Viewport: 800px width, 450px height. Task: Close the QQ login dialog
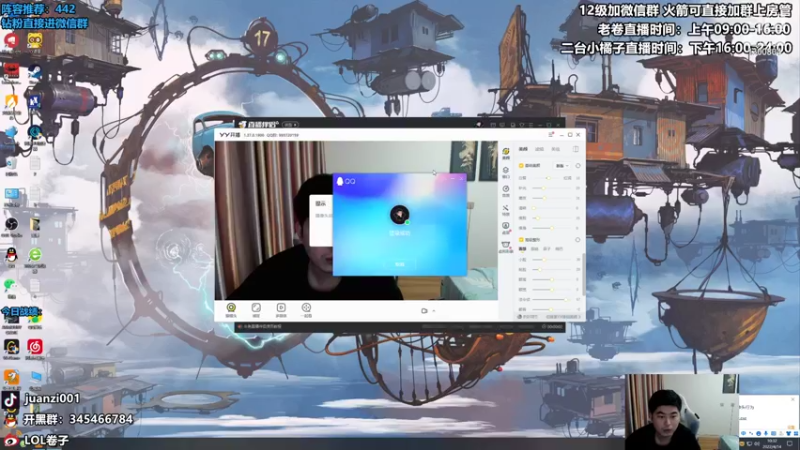[461, 178]
